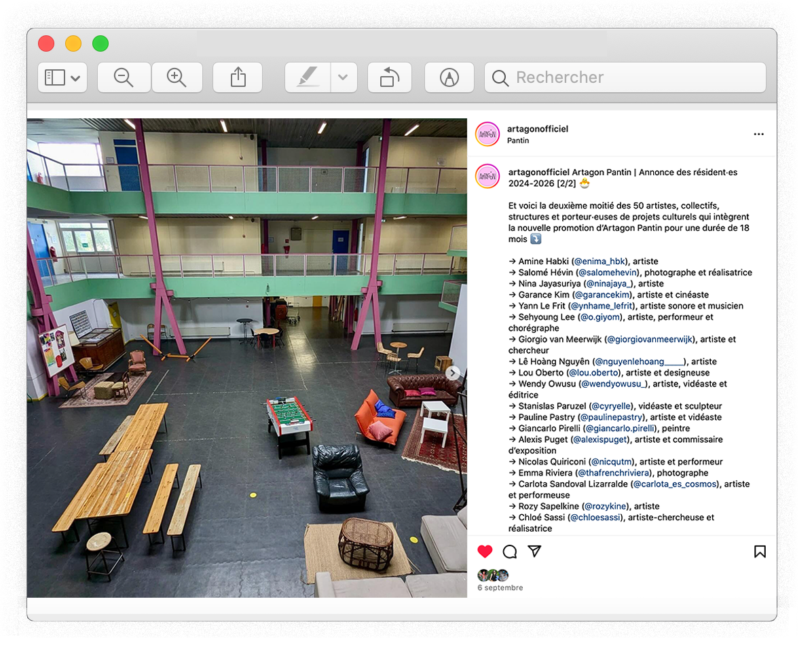The image size is (812, 650).
Task: Open the @wendyowusu_ mention
Action: pyautogui.click(x=614, y=384)
